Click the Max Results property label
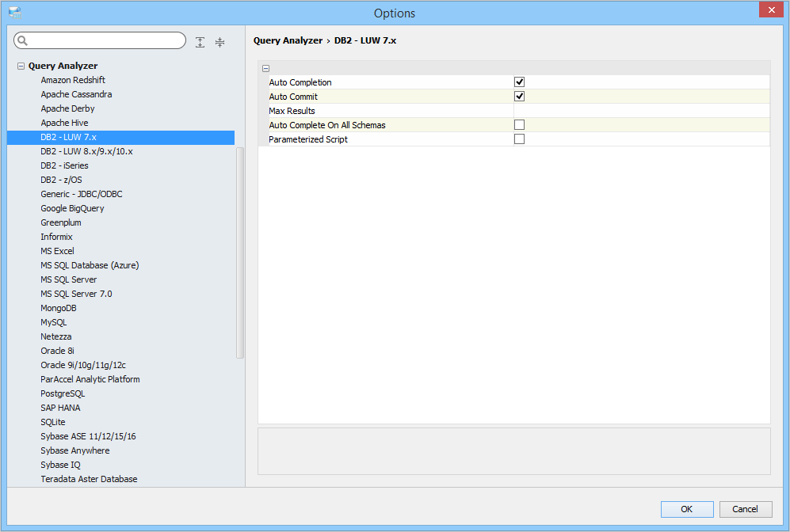Viewport: 790px width, 532px height. click(x=292, y=111)
